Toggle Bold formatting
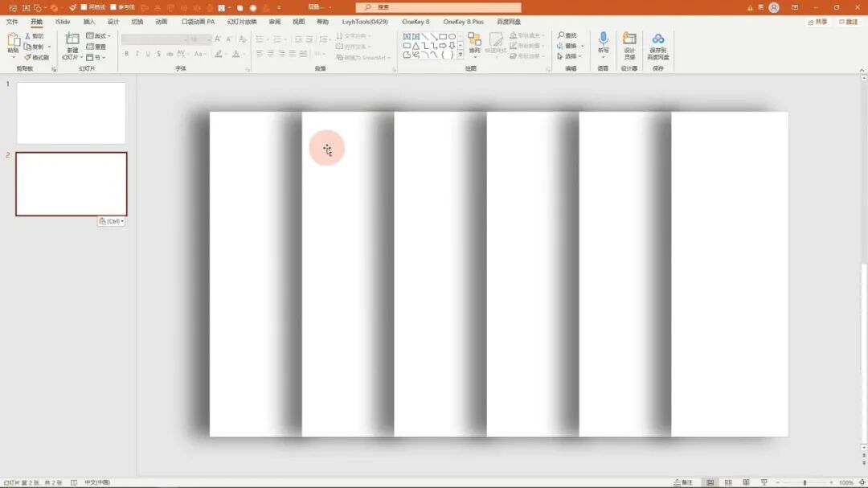Viewport: 868px width, 488px height. [127, 54]
